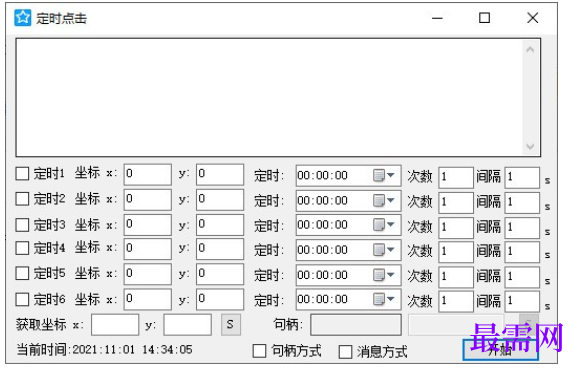Click the 开始 start button
Image resolution: width=582 pixels, height=369 pixels.
click(500, 349)
